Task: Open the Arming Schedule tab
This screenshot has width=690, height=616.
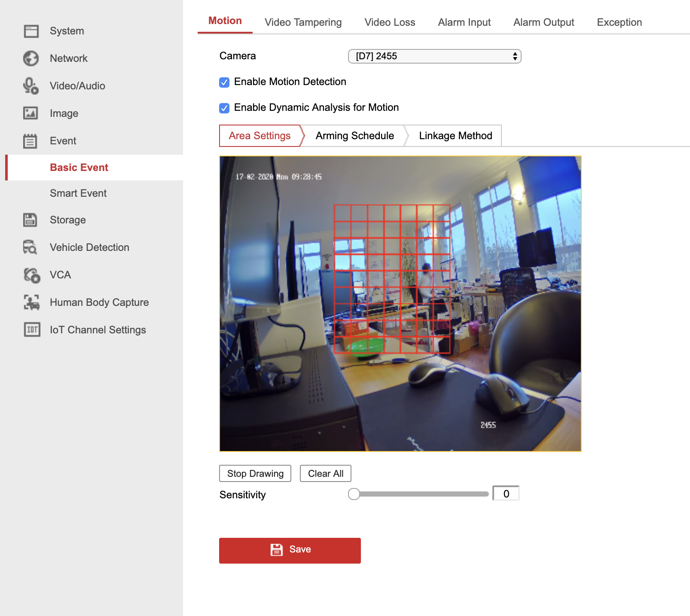Action: pos(354,136)
